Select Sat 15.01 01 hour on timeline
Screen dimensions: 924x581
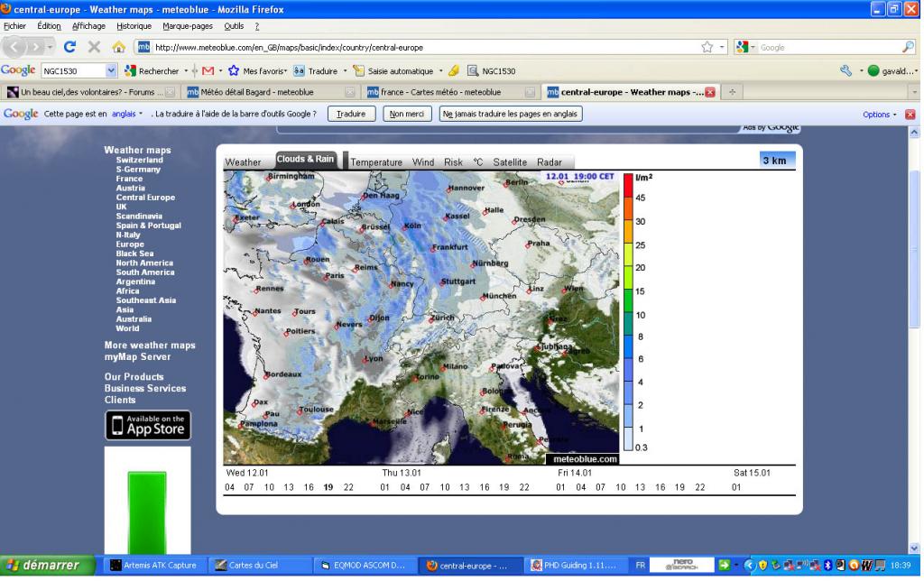[x=736, y=487]
